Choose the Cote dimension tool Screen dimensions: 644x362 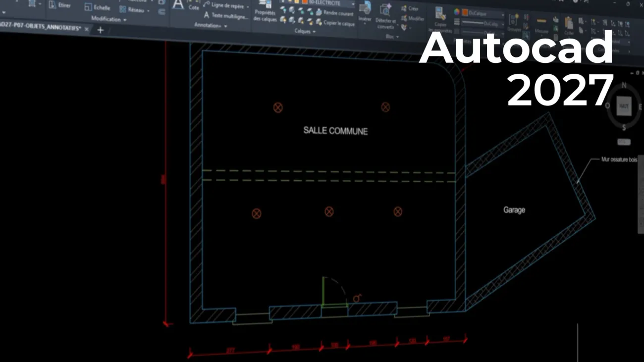194,5
